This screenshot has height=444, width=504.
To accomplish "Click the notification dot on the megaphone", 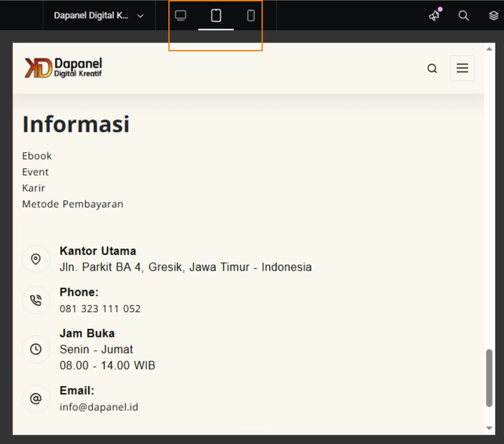I will pyautogui.click(x=440, y=9).
